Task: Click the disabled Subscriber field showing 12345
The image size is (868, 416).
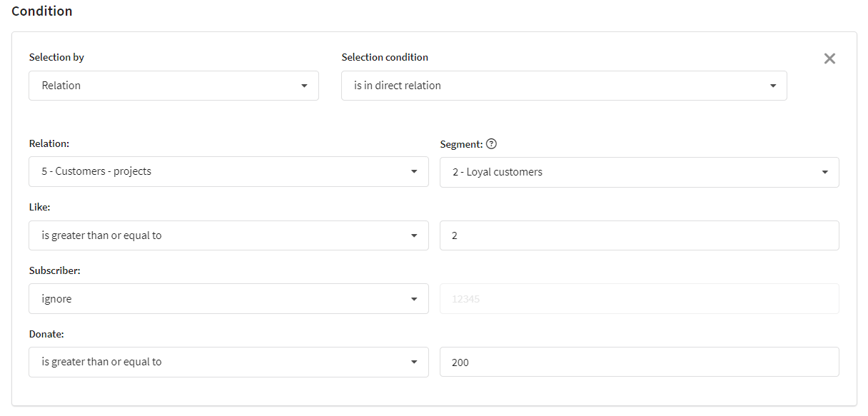Action: coord(640,299)
